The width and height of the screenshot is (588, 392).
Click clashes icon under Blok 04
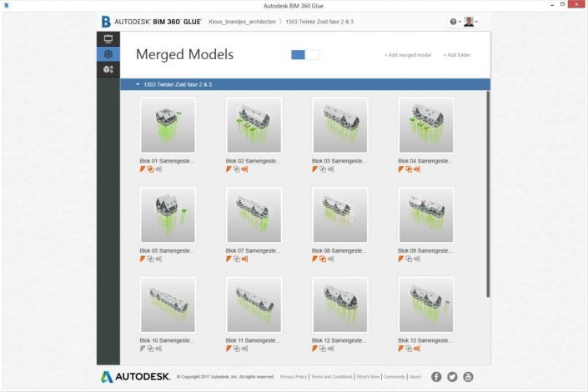[409, 169]
